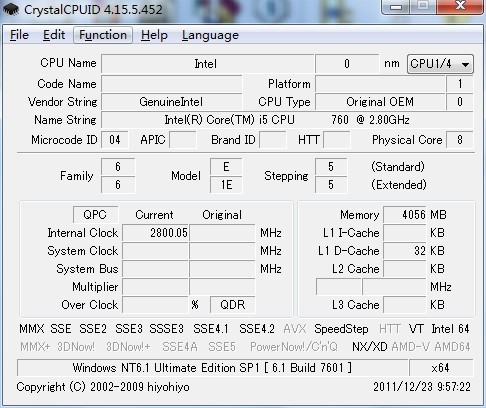Click the L1 D-Cache value field

coord(405,251)
